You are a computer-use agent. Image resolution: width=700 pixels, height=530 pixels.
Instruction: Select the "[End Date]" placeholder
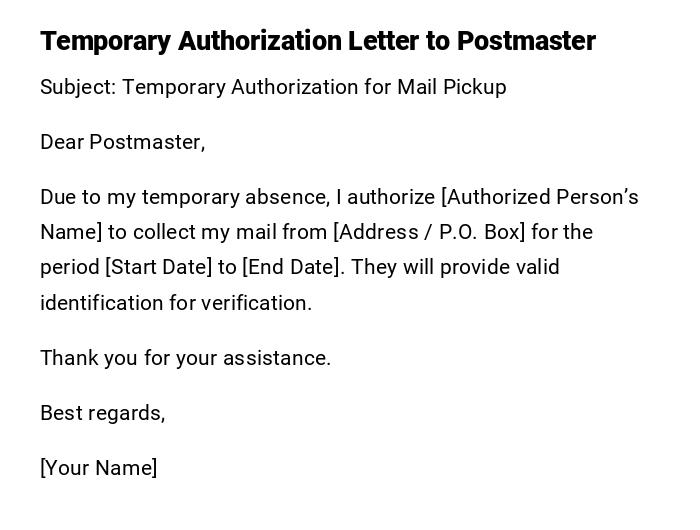(292, 267)
